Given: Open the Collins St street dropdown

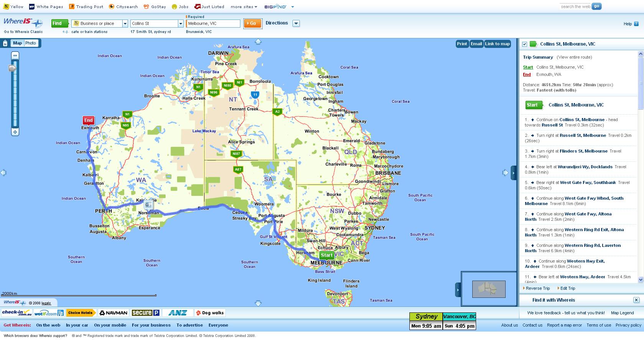Looking at the screenshot, I should (181, 24).
